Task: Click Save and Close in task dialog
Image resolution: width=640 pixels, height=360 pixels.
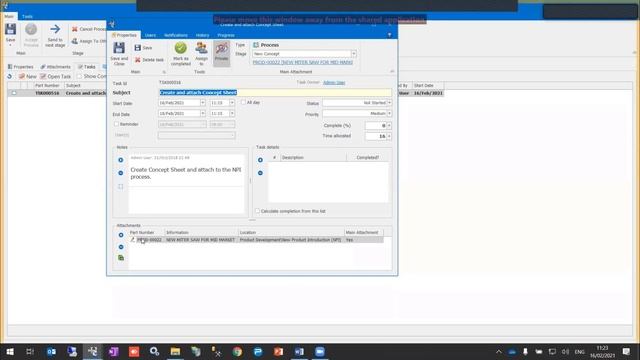Action: tap(119, 53)
